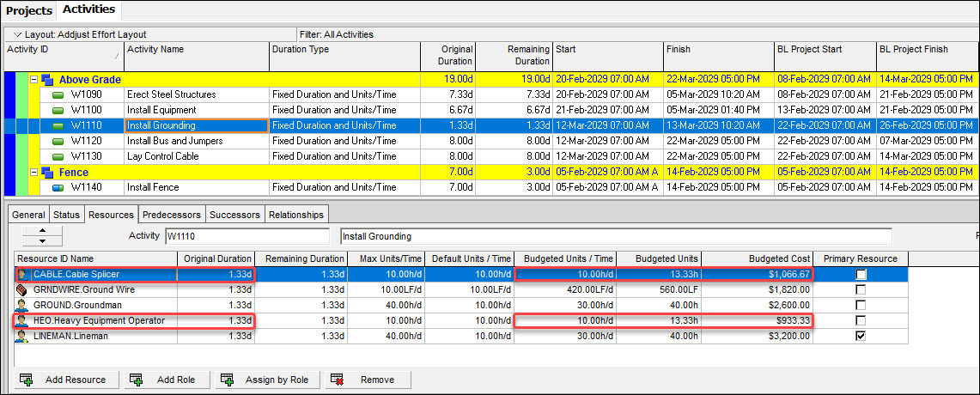Enable Primary Resource for Ground Wire
The image size is (980, 395).
click(x=861, y=290)
